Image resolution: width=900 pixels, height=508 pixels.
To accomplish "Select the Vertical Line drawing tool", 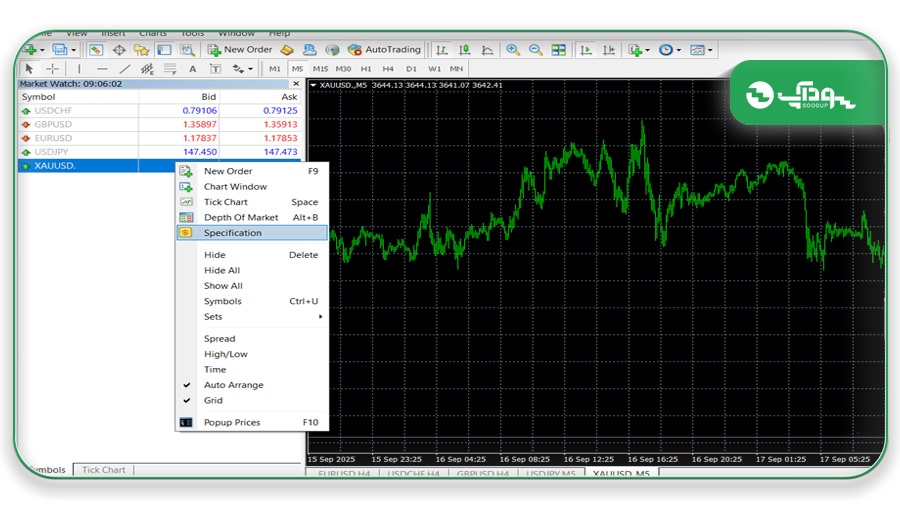I will tap(79, 69).
